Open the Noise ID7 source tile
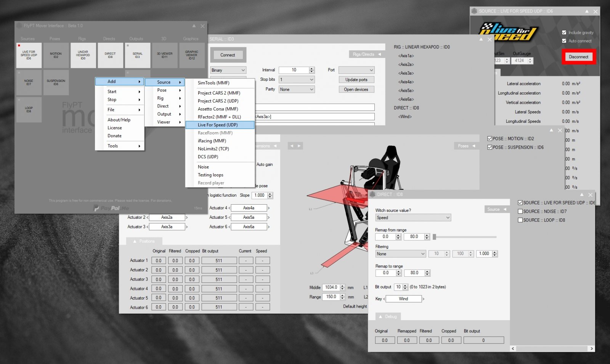Viewport: 610px width, 364px height. click(x=29, y=82)
